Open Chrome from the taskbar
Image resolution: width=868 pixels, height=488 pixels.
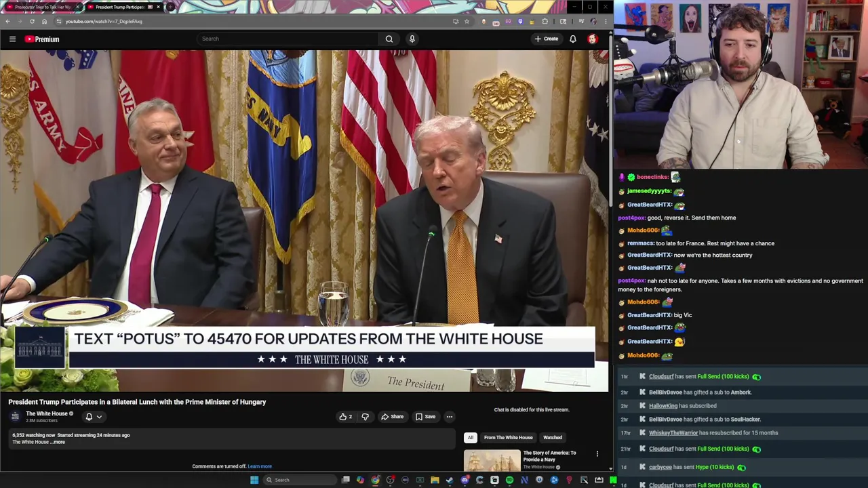[x=375, y=480]
